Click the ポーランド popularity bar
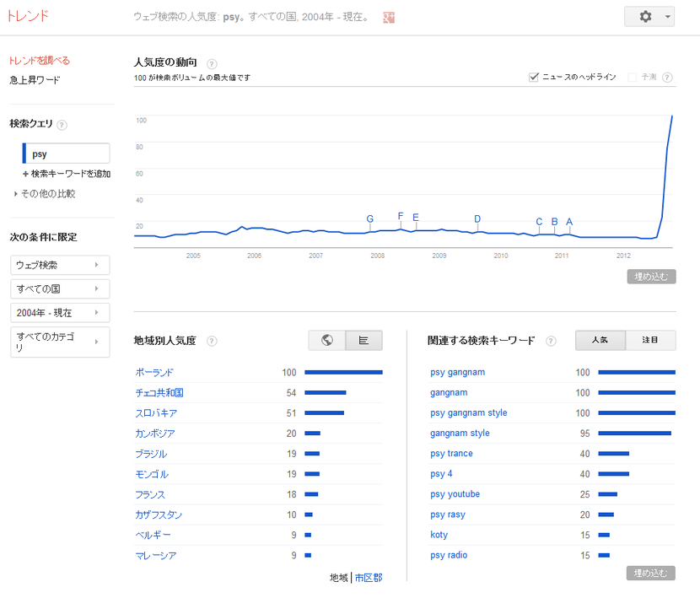Viewport: 700px width, 598px height. click(343, 372)
